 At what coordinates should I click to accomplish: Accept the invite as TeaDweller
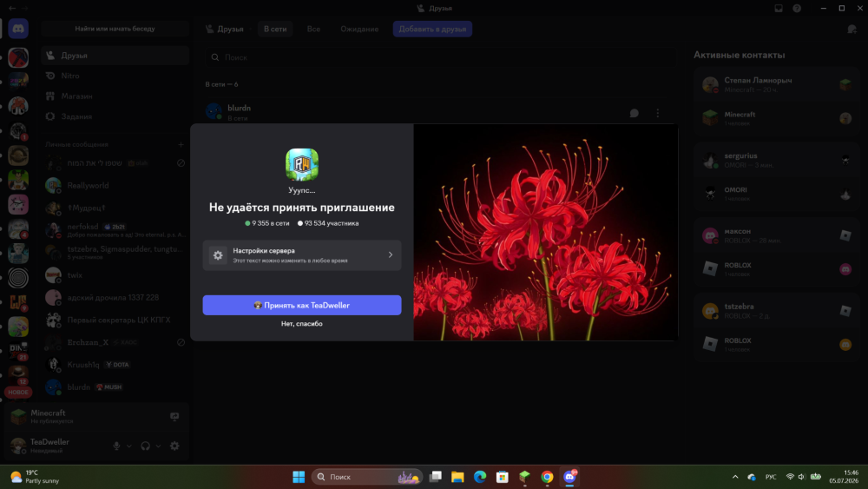point(302,305)
